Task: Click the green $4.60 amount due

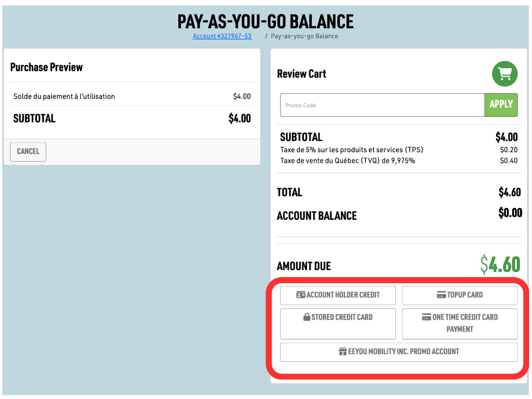Action: 500,264
